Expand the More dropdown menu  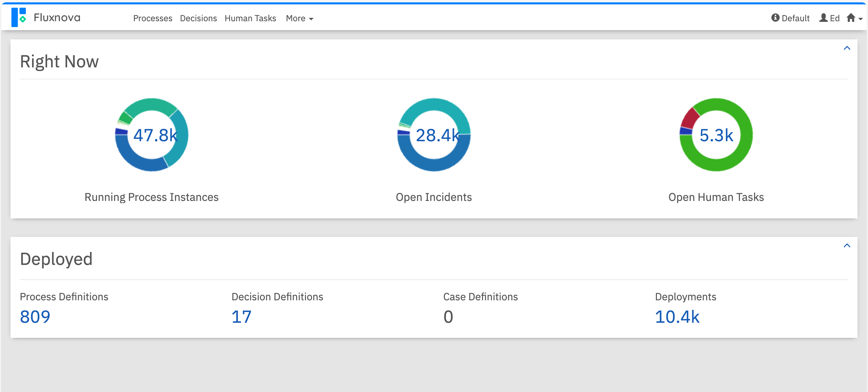click(299, 18)
